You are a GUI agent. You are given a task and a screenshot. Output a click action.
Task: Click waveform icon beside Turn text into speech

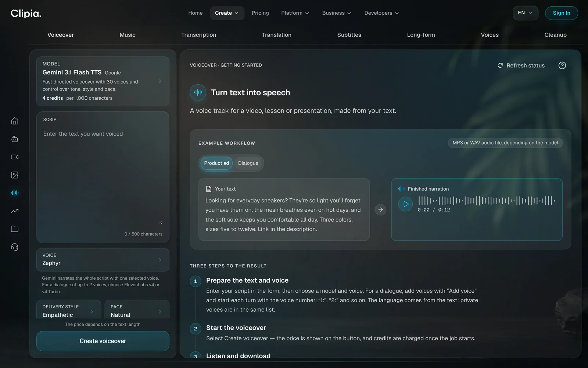[x=198, y=92]
